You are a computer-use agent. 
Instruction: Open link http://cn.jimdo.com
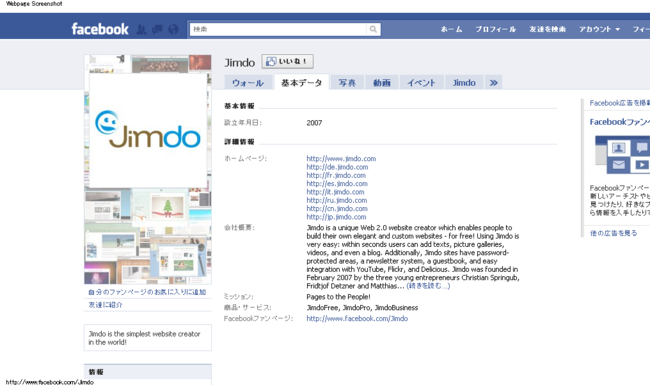tap(337, 208)
